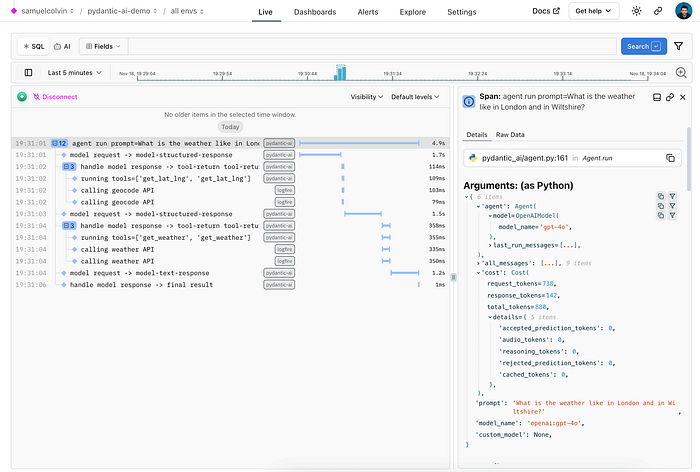The width and height of the screenshot is (700, 472).
Task: Toggle the span panel layout icon
Action: [656, 97]
